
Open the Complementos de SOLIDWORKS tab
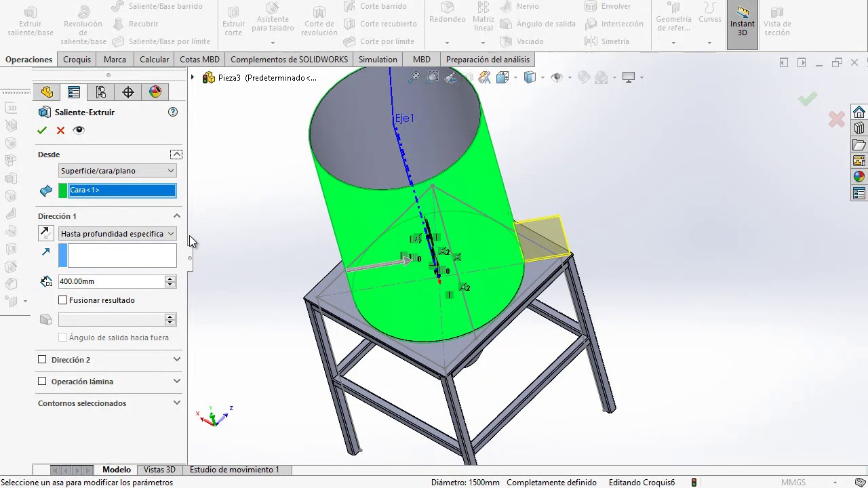[x=289, y=60]
